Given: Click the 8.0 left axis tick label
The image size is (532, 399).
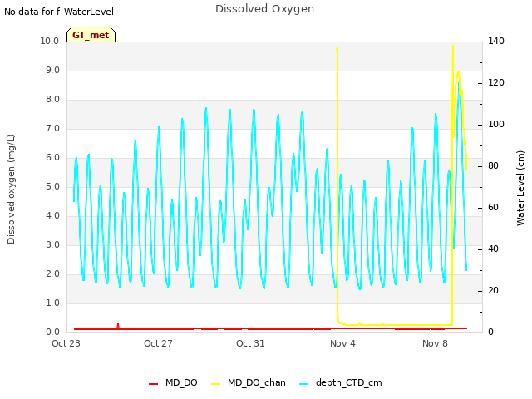Looking at the screenshot, I should (x=52, y=100).
